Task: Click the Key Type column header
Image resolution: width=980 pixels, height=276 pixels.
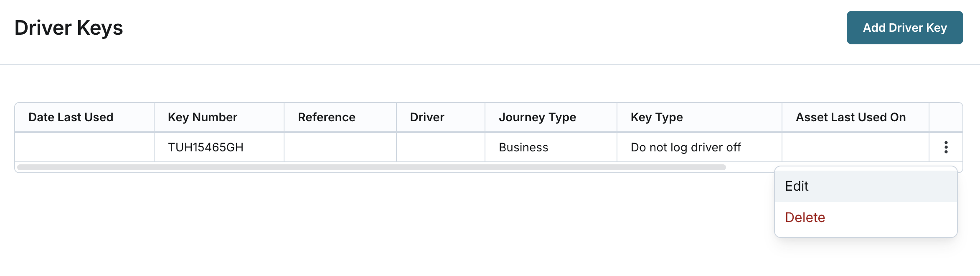Action: 657,117
